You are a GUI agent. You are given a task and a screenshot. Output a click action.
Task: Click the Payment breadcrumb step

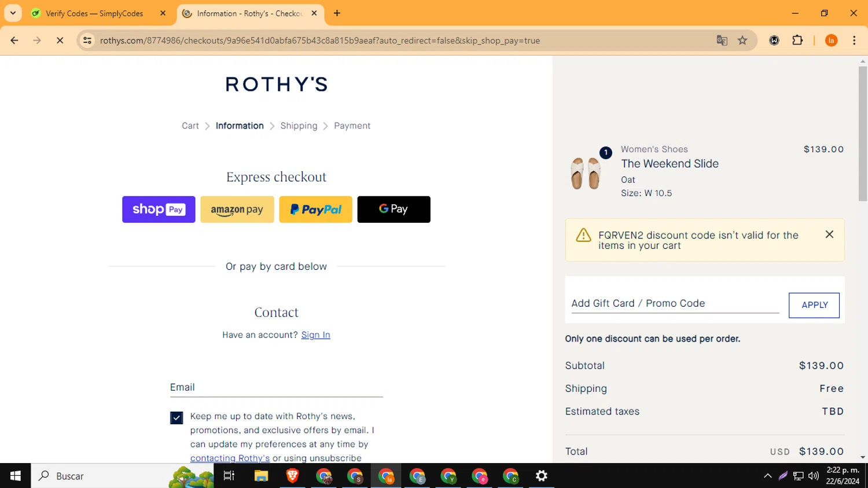352,126
